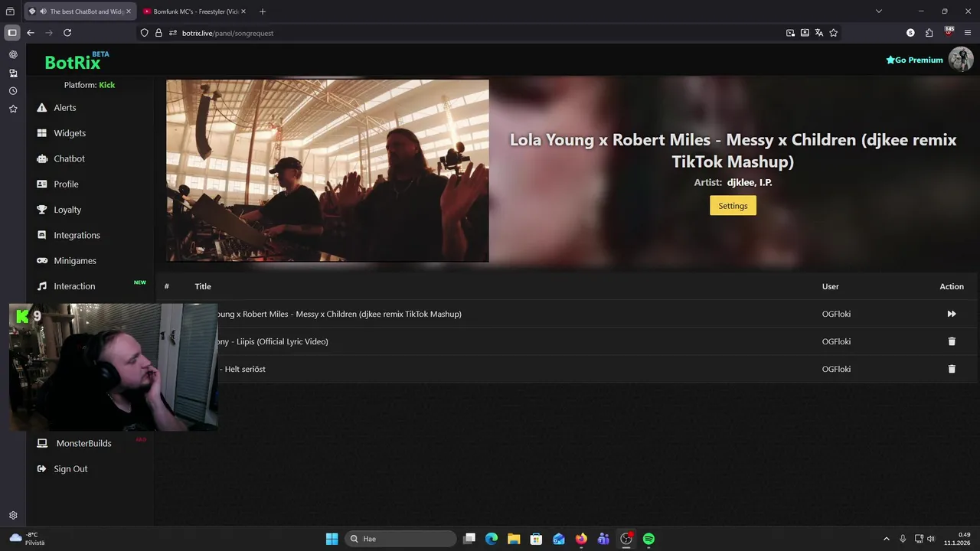Open bookmarks sidebar star icon
This screenshot has height=551, width=980.
point(13,109)
